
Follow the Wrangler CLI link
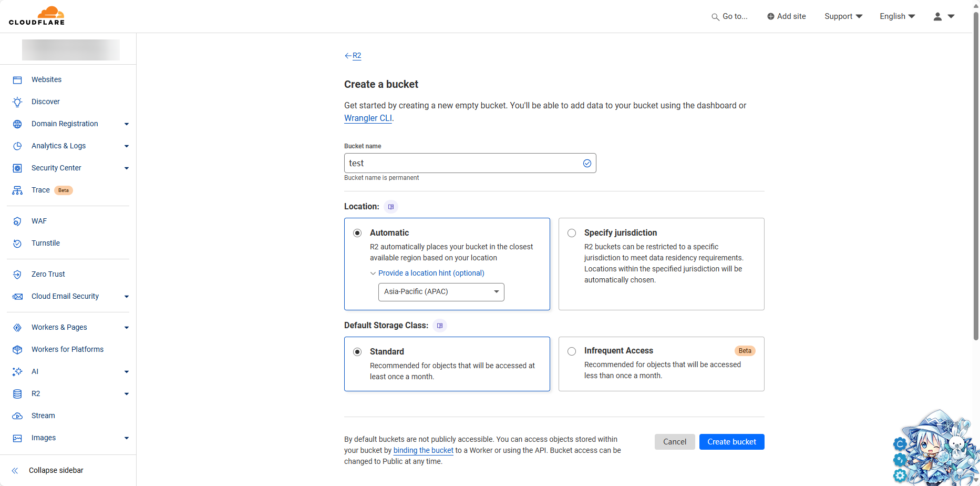[x=368, y=118]
